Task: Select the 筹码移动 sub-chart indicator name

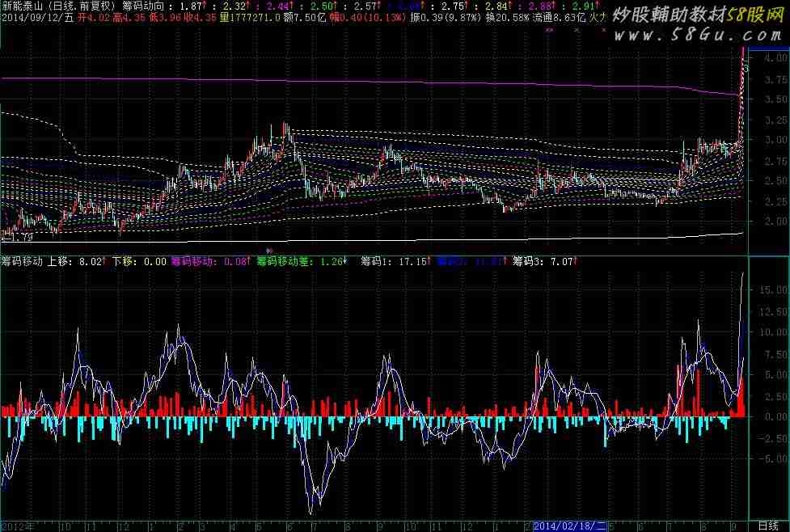Action: (x=23, y=262)
